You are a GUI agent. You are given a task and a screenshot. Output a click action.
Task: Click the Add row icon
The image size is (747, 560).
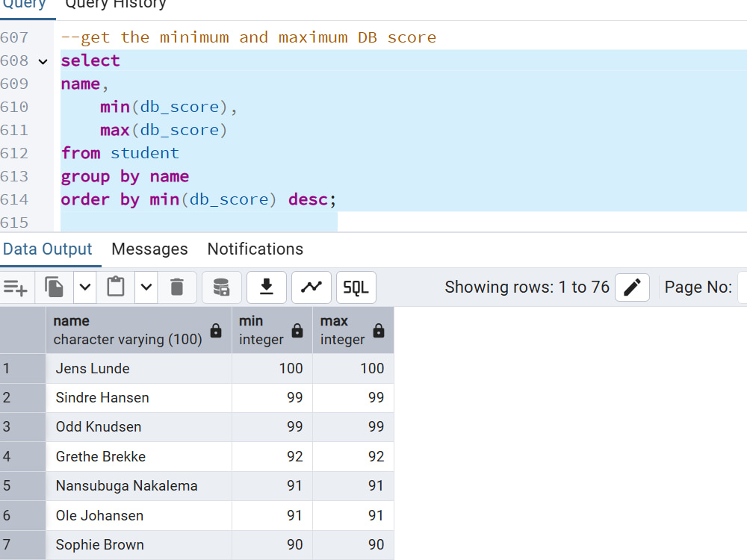(x=15, y=287)
